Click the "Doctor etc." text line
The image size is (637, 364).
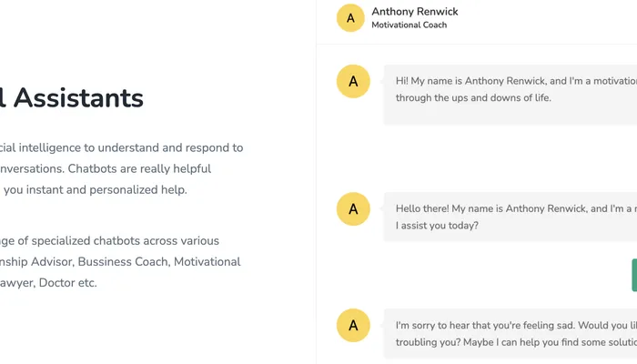(x=49, y=282)
